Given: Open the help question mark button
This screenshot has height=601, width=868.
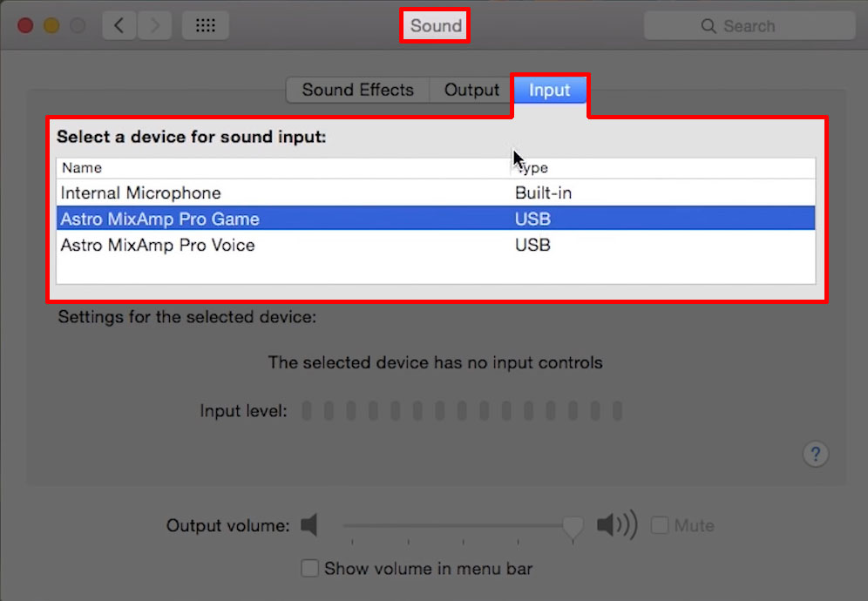Looking at the screenshot, I should pyautogui.click(x=816, y=454).
